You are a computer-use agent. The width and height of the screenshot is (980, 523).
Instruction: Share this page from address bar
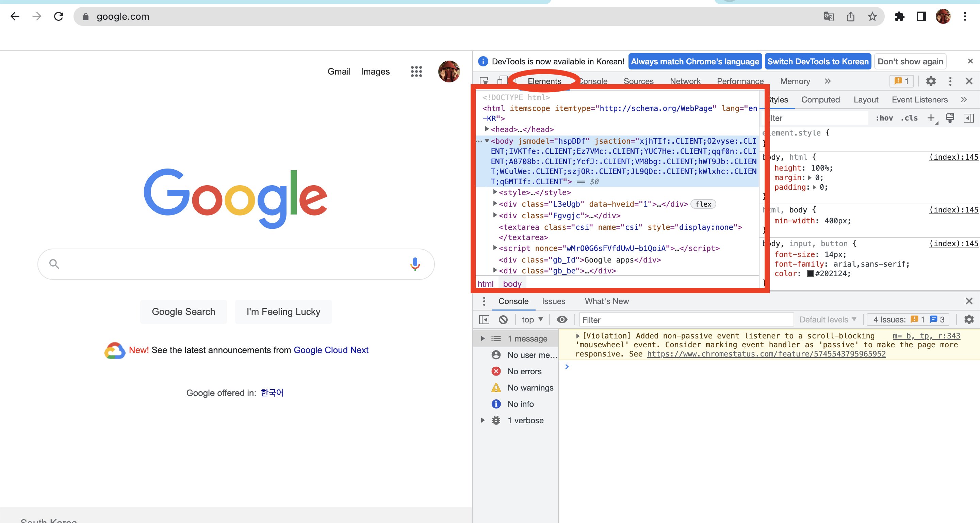tap(851, 16)
